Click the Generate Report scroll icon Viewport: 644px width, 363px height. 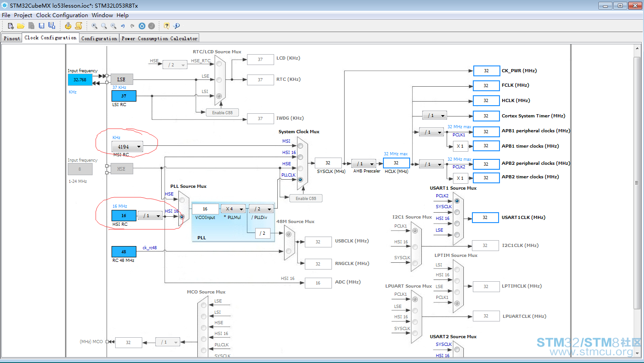[x=79, y=26]
